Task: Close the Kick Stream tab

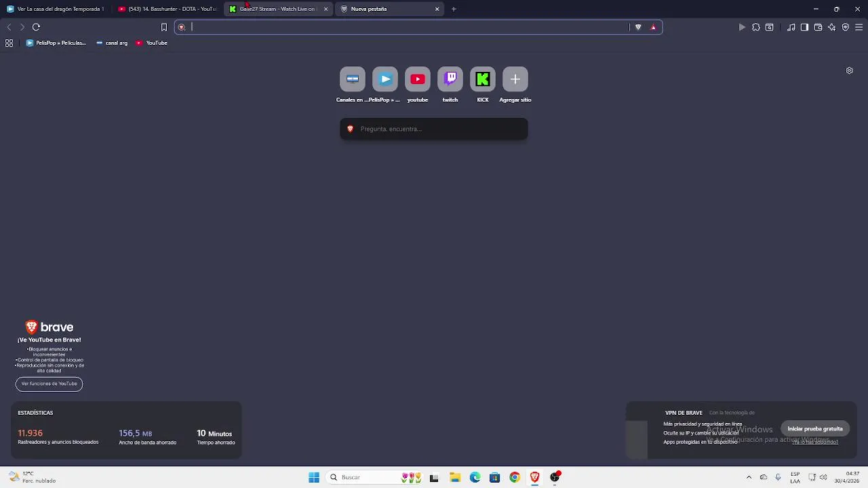Action: (x=325, y=9)
